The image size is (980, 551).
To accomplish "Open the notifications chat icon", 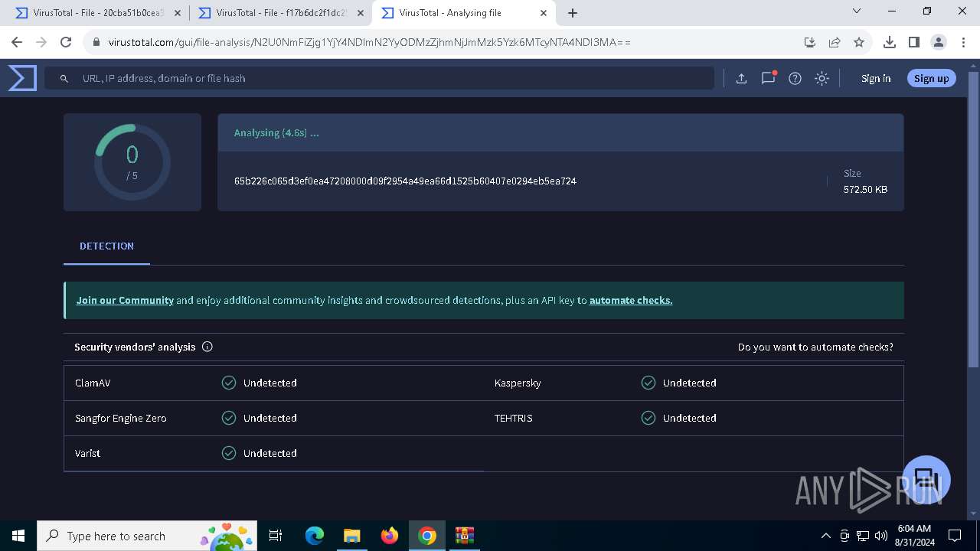I will [768, 78].
